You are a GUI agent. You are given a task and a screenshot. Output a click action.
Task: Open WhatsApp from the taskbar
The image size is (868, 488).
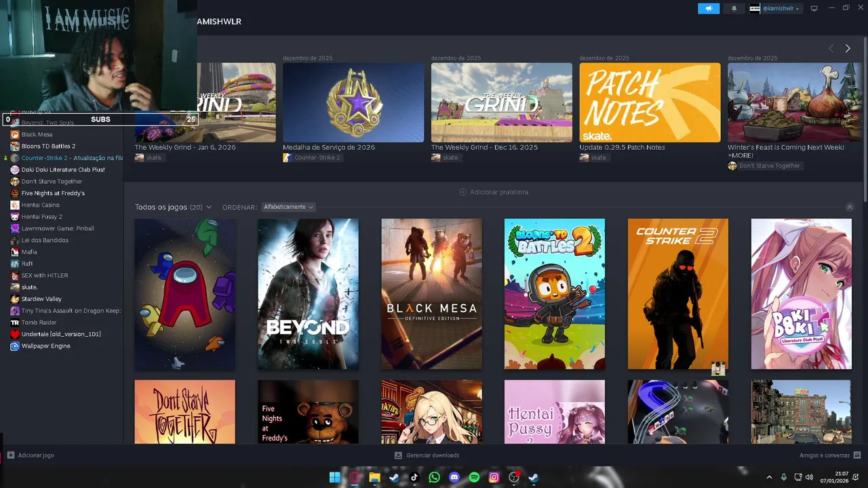(435, 477)
